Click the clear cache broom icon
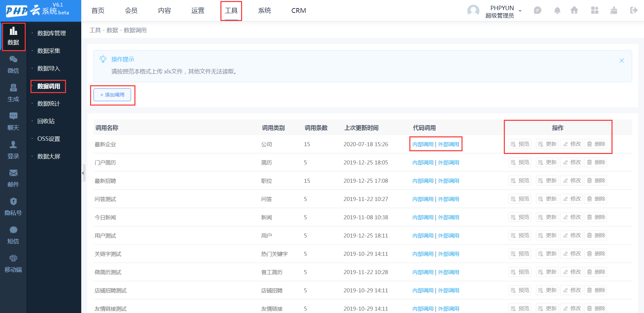 [x=614, y=10]
